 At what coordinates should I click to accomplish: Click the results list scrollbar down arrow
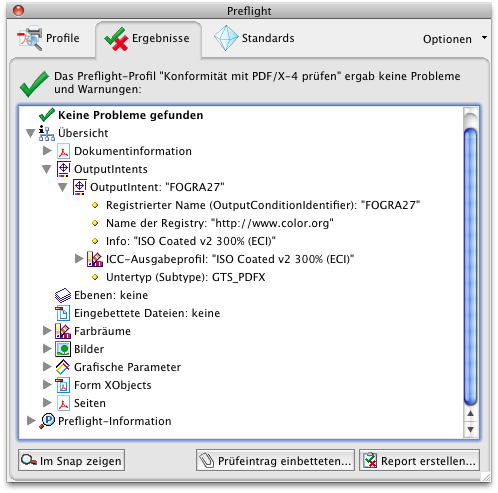(x=470, y=429)
